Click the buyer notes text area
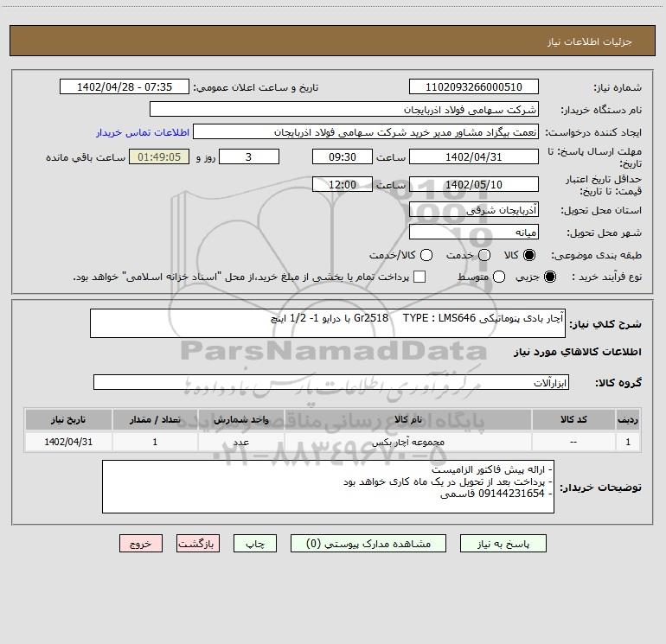This screenshot has width=666, height=644. (x=328, y=487)
